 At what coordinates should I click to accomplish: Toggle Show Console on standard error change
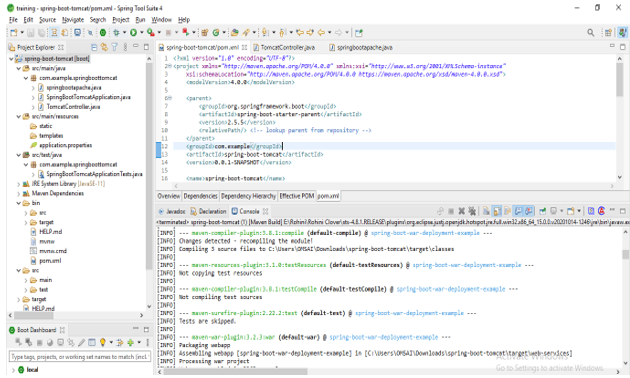coord(528,211)
